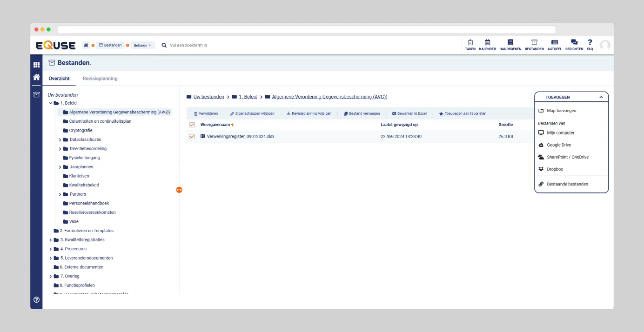Toggle the select-all checkbox in table header
Viewport: 644px width, 332px height.
pyautogui.click(x=192, y=125)
